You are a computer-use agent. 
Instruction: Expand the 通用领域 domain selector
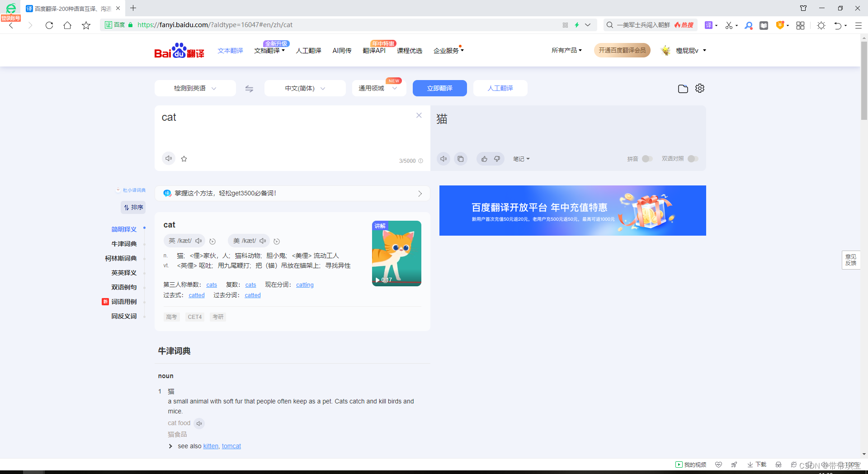(379, 88)
